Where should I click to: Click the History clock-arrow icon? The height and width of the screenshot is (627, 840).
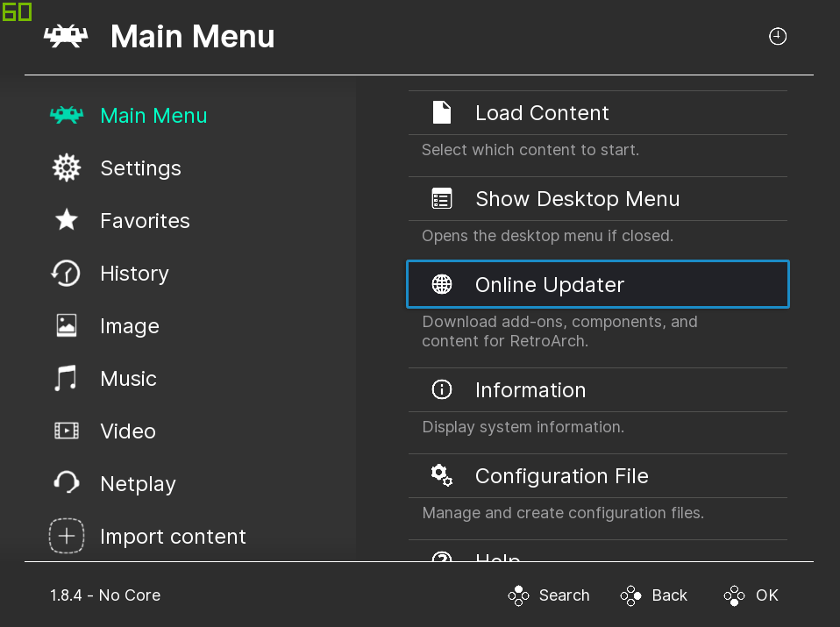click(x=66, y=273)
